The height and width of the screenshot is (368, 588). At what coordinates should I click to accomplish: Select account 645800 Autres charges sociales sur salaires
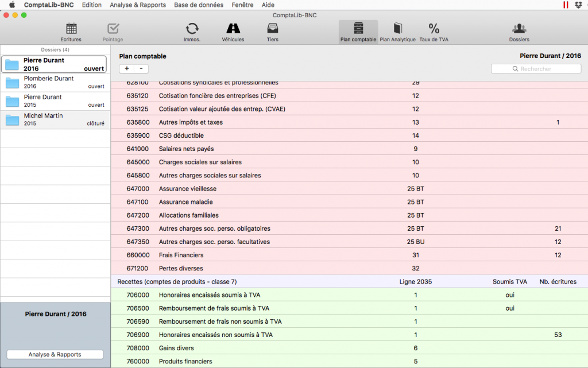coord(350,175)
